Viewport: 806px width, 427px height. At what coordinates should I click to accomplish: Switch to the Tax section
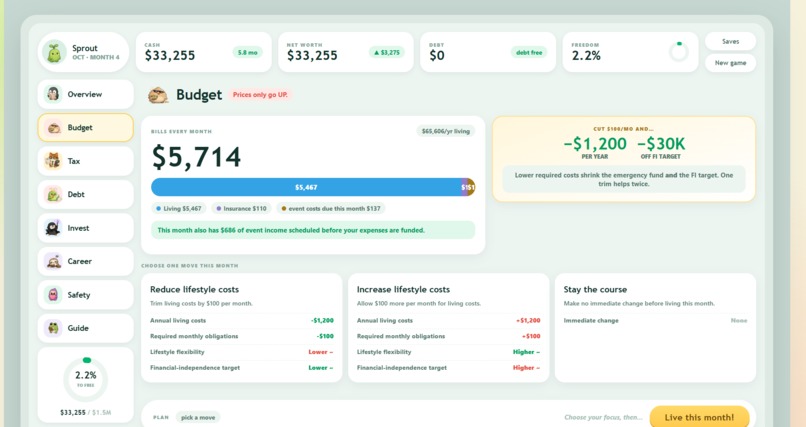[x=85, y=161]
